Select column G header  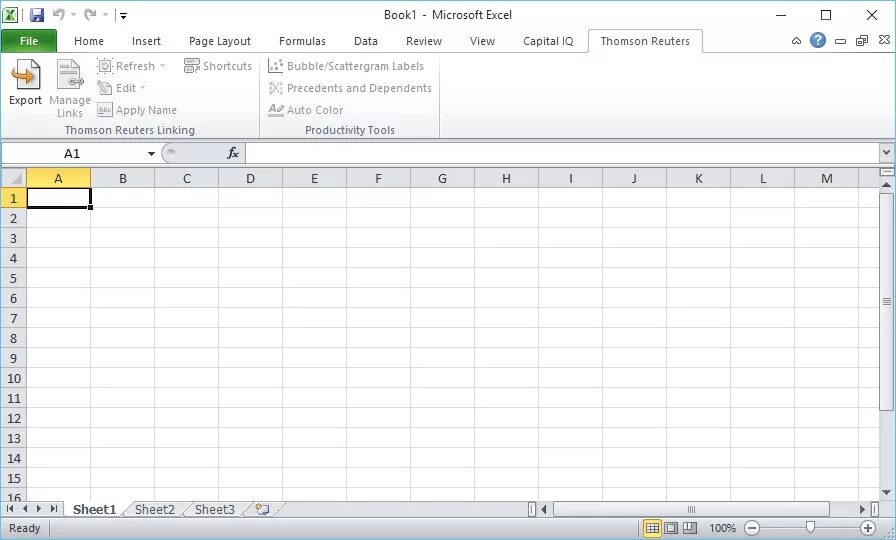442,178
